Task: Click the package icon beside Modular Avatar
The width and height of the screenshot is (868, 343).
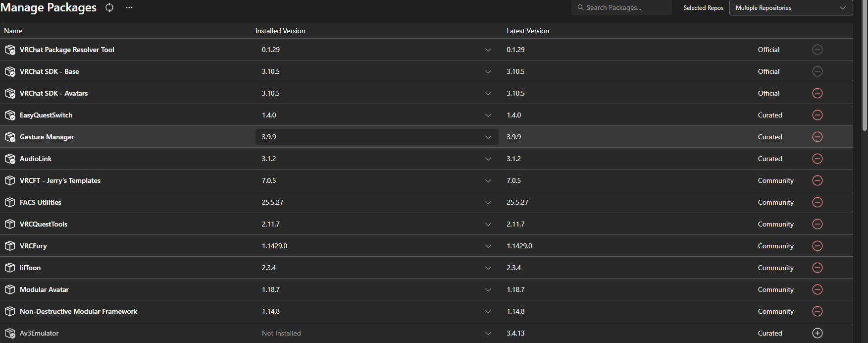Action: coord(10,289)
